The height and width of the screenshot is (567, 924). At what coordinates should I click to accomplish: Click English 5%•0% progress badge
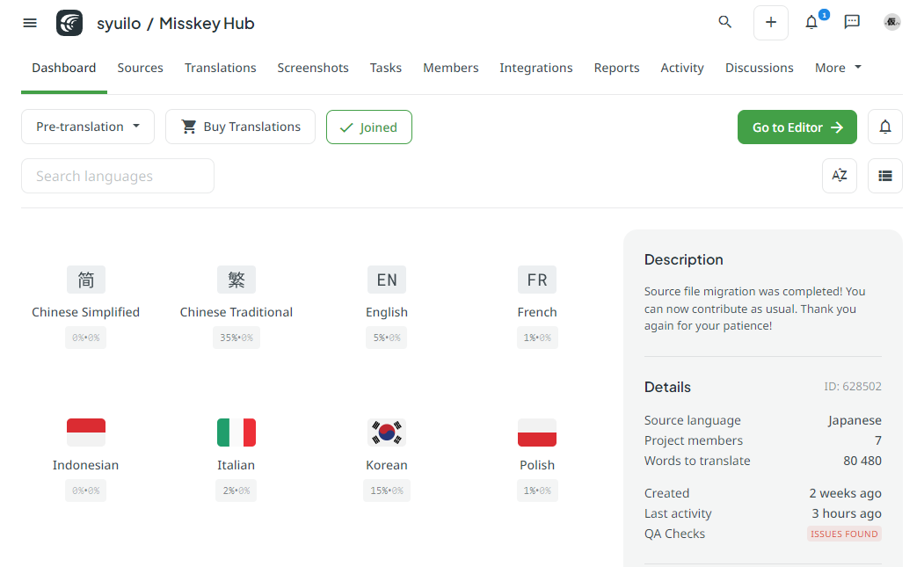point(387,338)
